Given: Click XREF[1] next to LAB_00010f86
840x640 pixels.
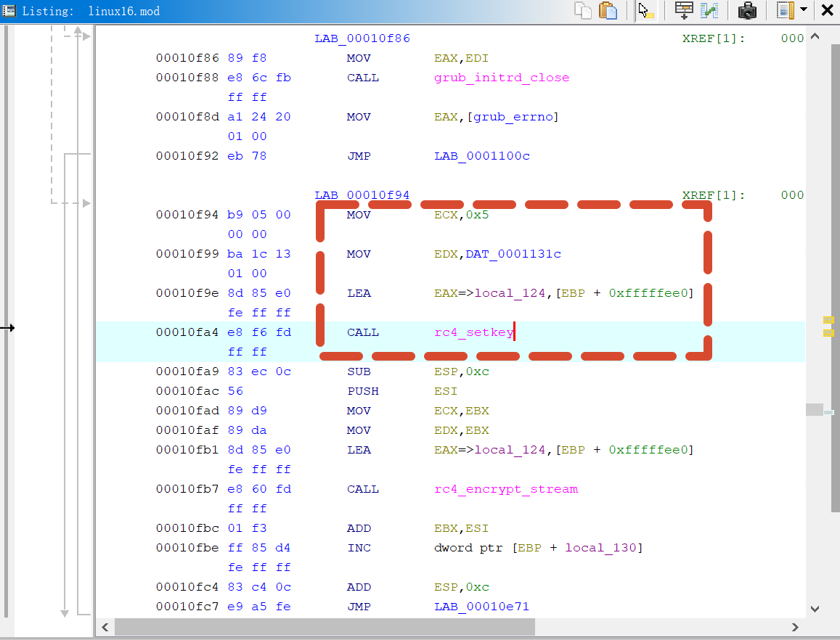Looking at the screenshot, I should click(713, 38).
